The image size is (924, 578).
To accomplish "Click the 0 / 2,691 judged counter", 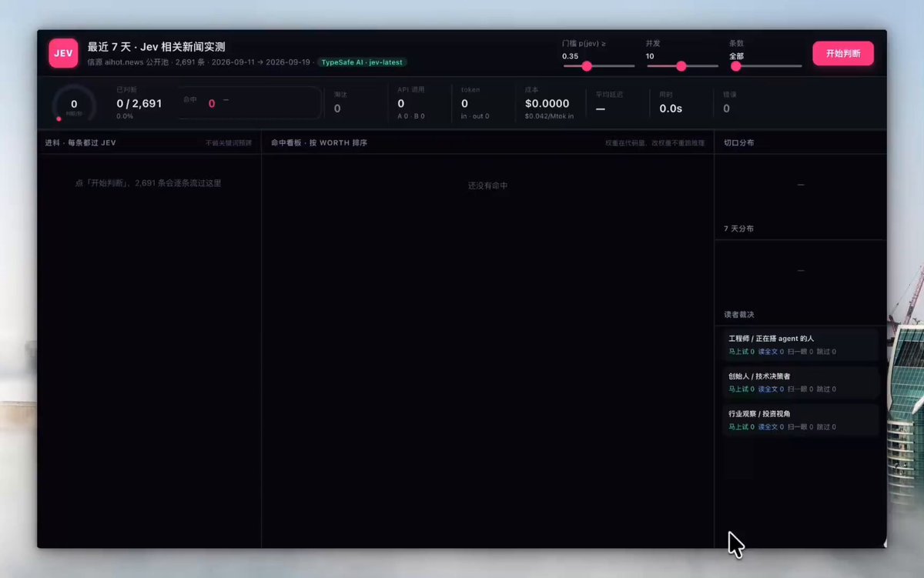I will [x=139, y=103].
